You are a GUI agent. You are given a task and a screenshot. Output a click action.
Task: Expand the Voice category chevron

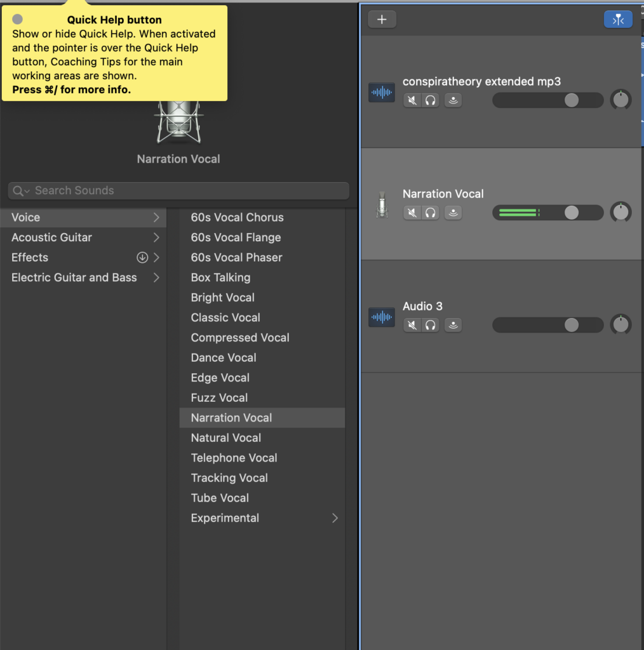tap(156, 217)
